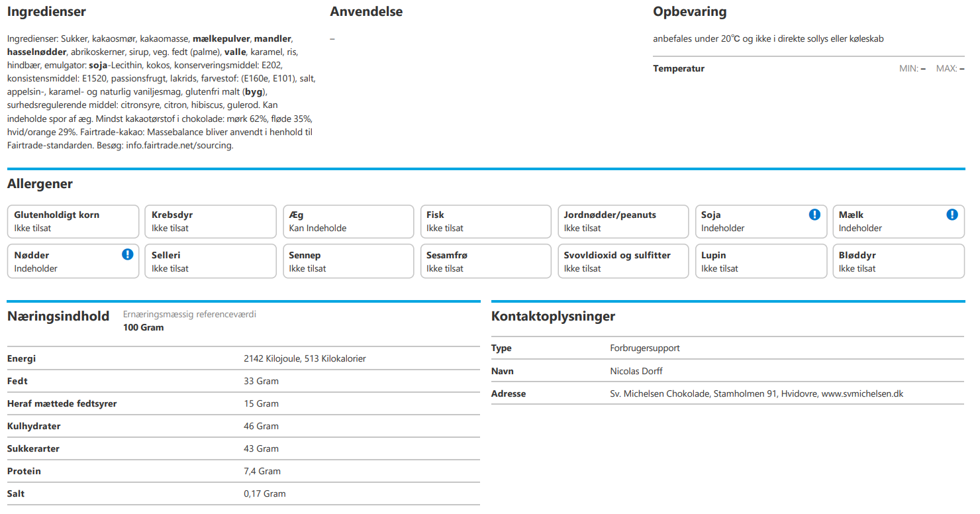The width and height of the screenshot is (980, 514).
Task: Click the blue alert icon in Soja card
Action: 814,215
